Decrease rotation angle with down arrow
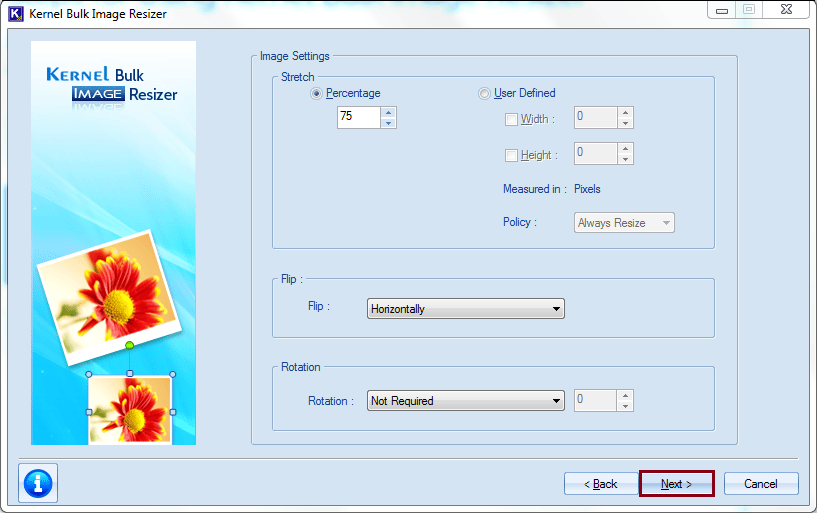 tap(625, 406)
